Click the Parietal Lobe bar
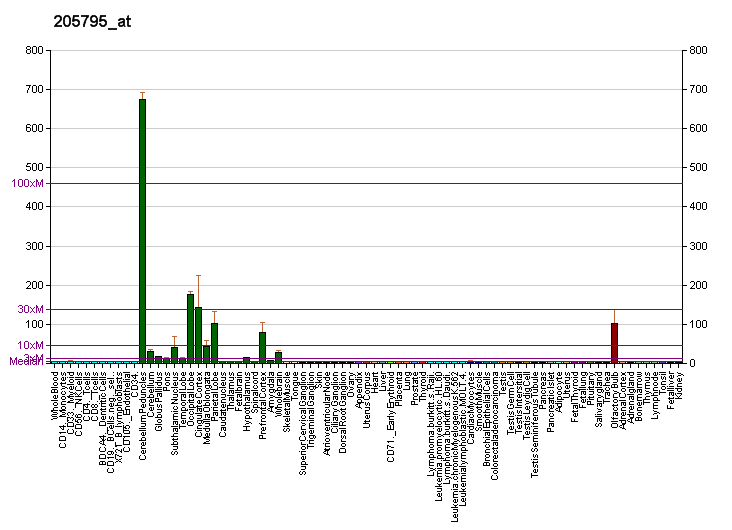 (214, 342)
